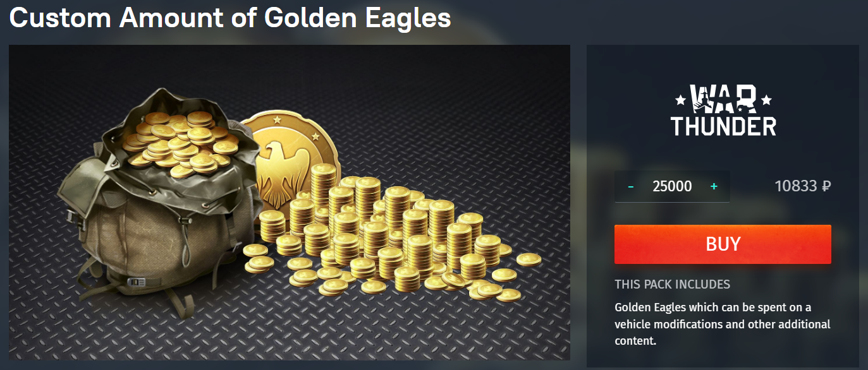Click the loose coins on the far right
This screenshot has height=370, width=868.
[x=529, y=260]
